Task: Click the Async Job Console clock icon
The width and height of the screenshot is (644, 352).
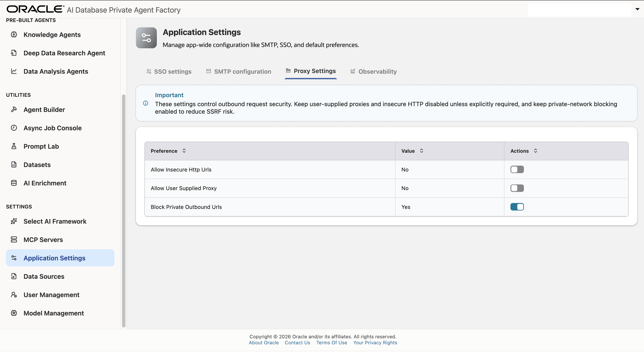Action: coord(14,128)
